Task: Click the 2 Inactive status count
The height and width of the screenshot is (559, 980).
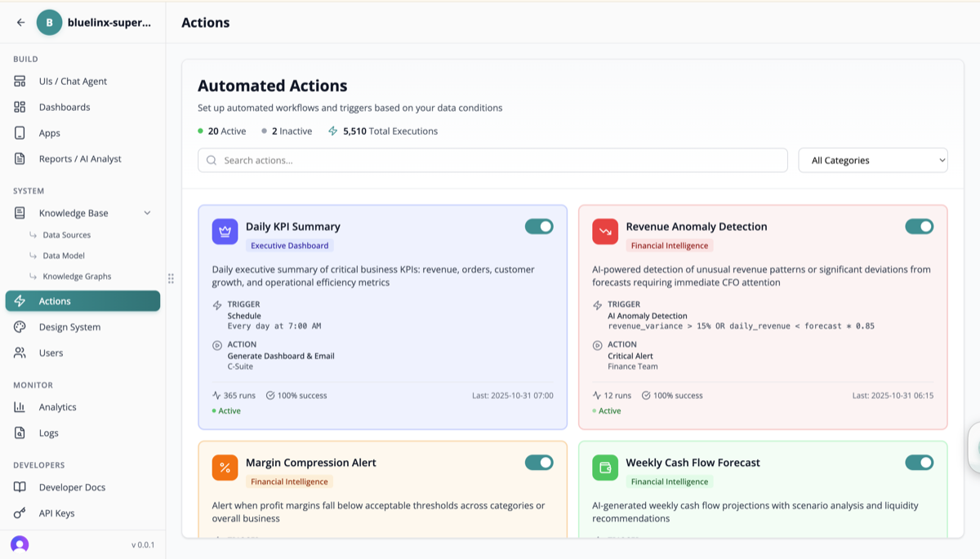Action: click(x=292, y=131)
